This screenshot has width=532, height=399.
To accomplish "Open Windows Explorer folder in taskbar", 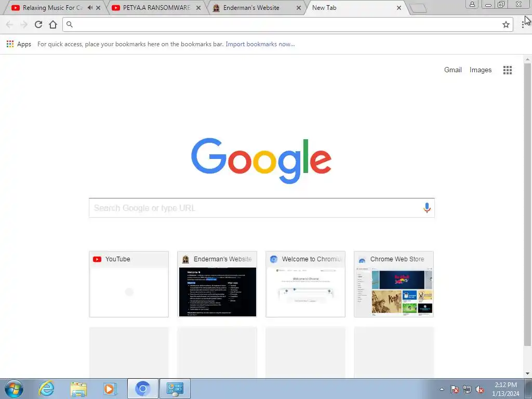I will click(x=78, y=389).
